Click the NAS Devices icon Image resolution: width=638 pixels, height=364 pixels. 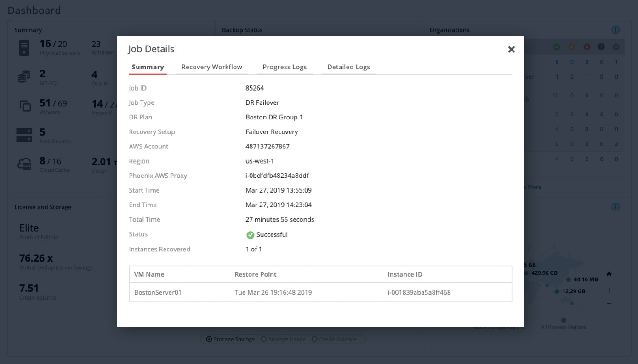[x=24, y=135]
